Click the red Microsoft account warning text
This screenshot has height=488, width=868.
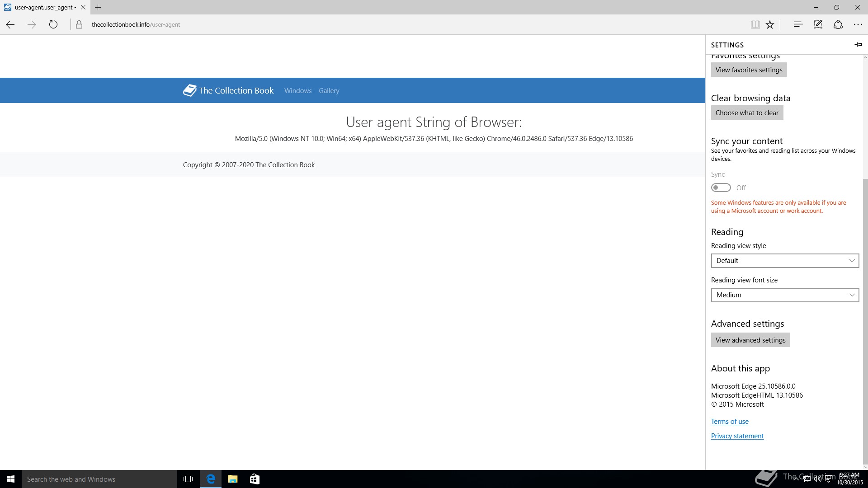pos(778,206)
